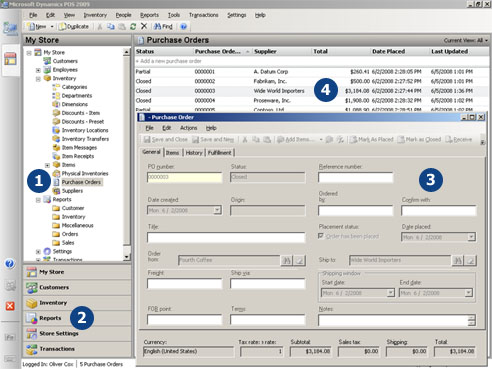Select the Fabrikam, Inc. purchase order row

(x=312, y=81)
